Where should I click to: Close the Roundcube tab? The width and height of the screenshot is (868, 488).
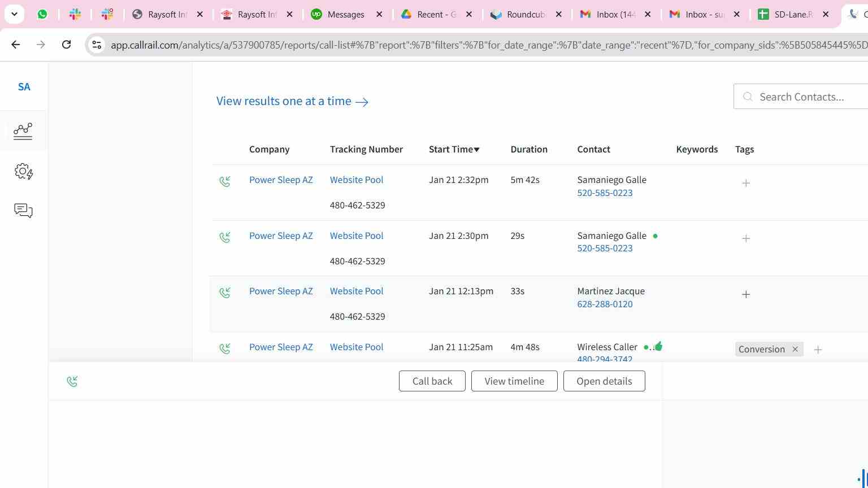point(559,14)
